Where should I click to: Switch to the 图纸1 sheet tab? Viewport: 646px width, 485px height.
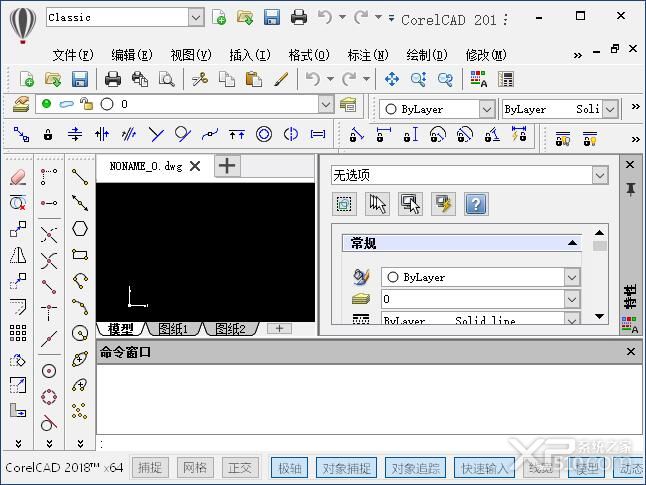[x=173, y=329]
